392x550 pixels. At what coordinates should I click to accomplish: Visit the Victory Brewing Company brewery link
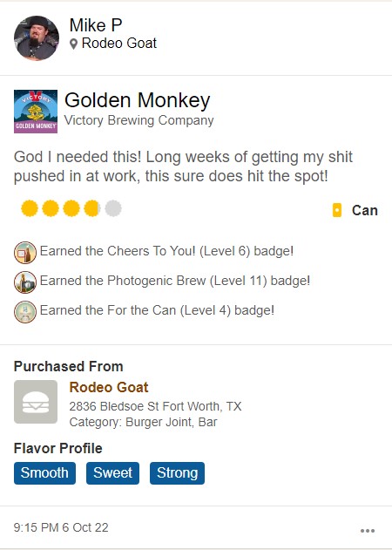pyautogui.click(x=139, y=120)
